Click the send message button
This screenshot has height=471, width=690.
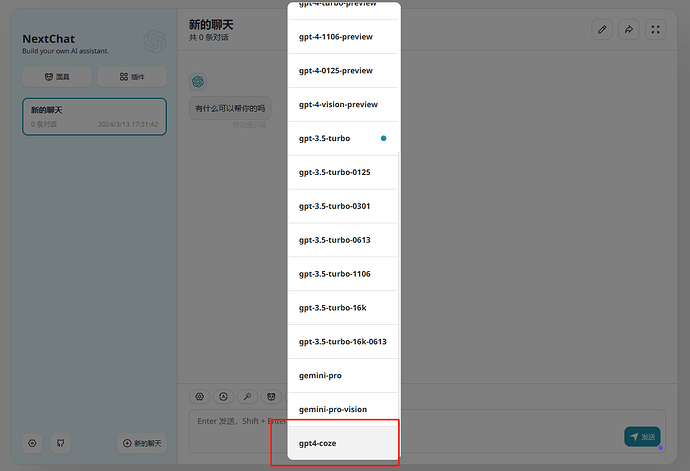tap(642, 437)
